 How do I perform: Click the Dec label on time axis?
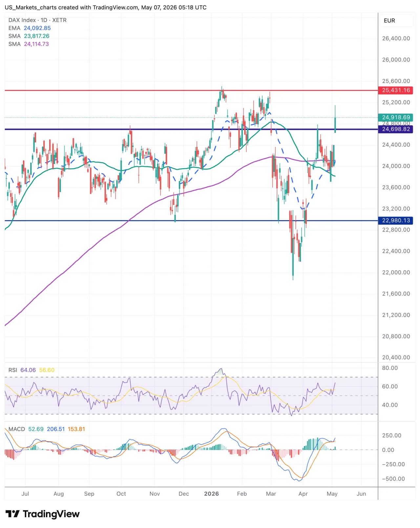point(184,494)
